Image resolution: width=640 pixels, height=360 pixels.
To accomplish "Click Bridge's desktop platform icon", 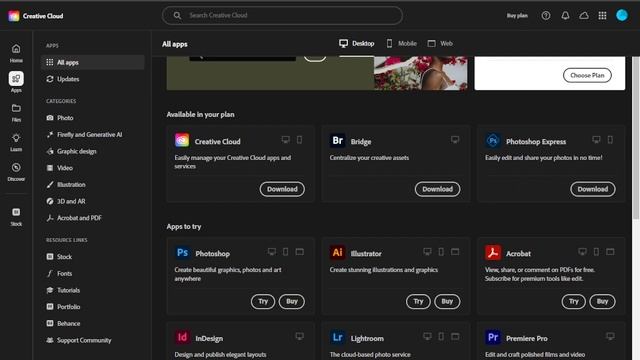I will 455,140.
